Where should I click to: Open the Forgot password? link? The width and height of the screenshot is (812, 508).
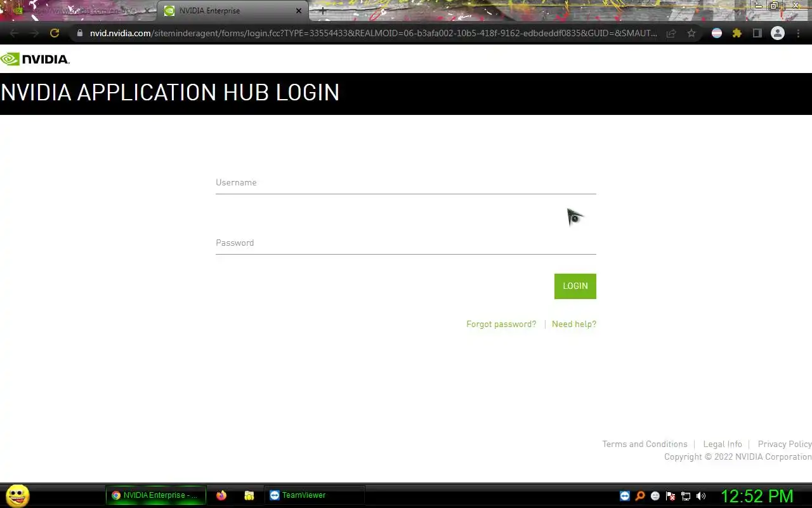click(501, 324)
